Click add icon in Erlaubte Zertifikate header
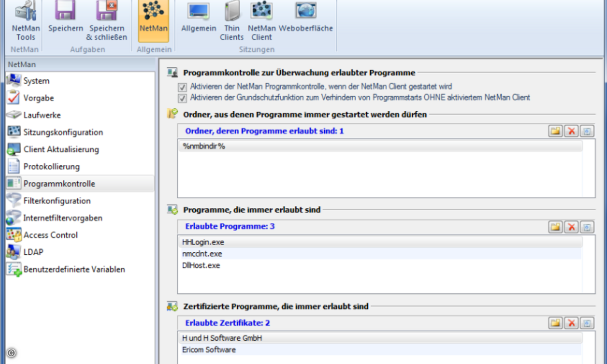 pos(555,323)
